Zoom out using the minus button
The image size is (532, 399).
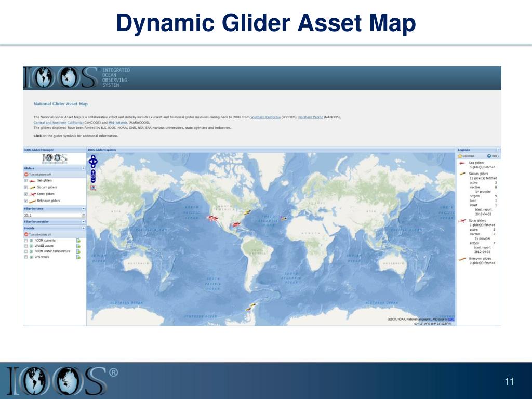[93, 181]
